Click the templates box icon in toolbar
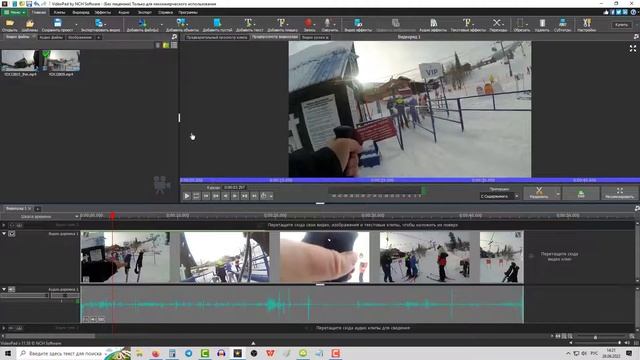The width and height of the screenshot is (640, 360). pyautogui.click(x=29, y=23)
